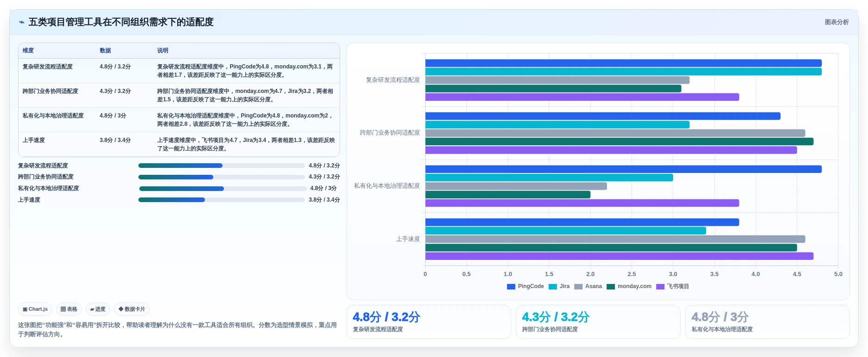Click the cyan Jira bar in 上手速度 group
Screen dimensions: 868x357
[565, 231]
